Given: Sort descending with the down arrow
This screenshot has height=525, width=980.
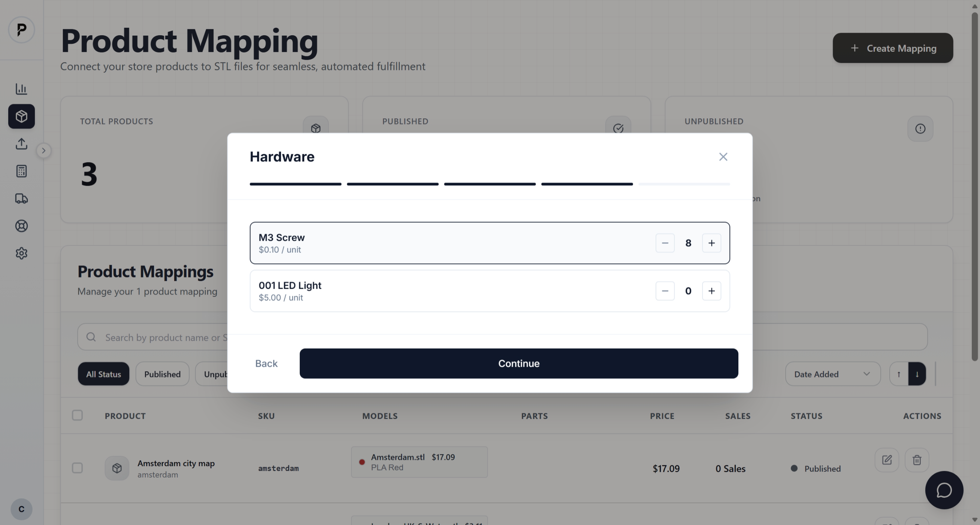Looking at the screenshot, I should 917,374.
